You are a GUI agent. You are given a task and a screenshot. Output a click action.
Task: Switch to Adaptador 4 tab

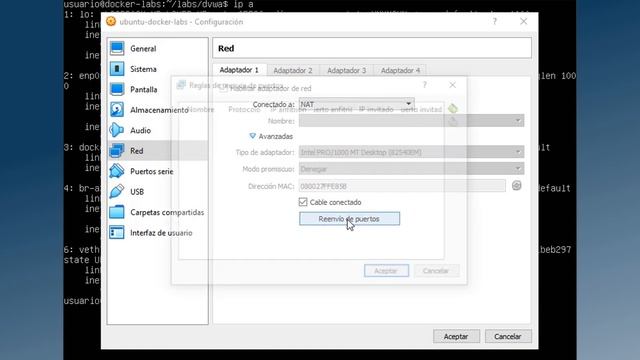pyautogui.click(x=400, y=70)
